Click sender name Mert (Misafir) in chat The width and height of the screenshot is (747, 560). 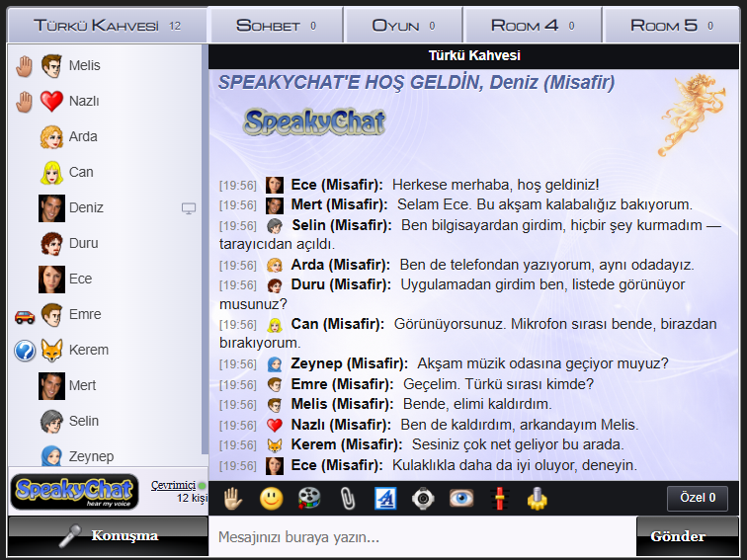[339, 204]
